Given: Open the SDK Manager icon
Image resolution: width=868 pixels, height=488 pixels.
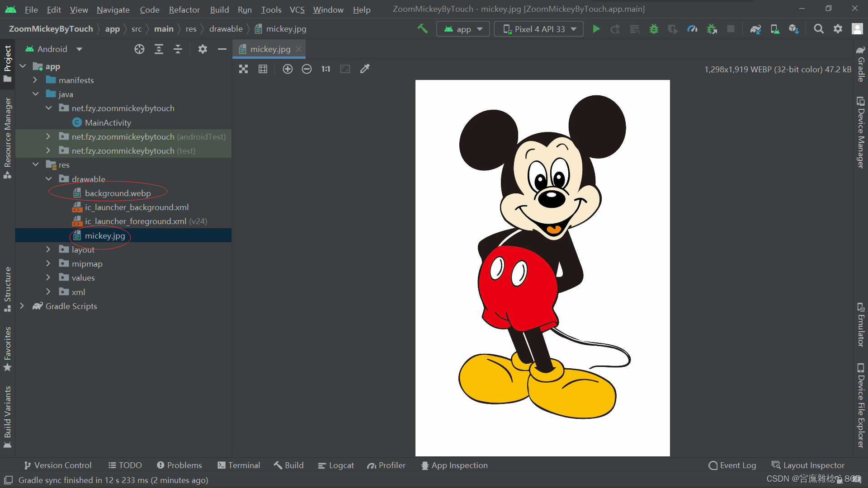Looking at the screenshot, I should point(794,29).
